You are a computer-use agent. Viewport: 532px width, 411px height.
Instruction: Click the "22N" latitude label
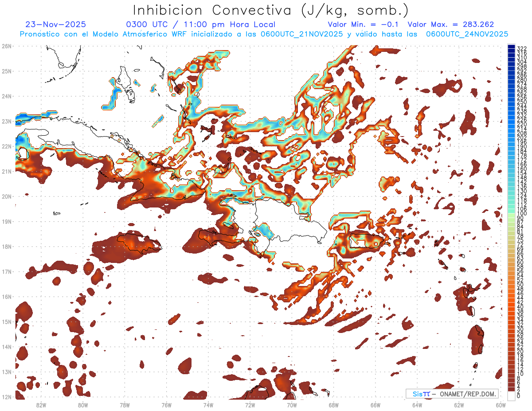point(6,146)
